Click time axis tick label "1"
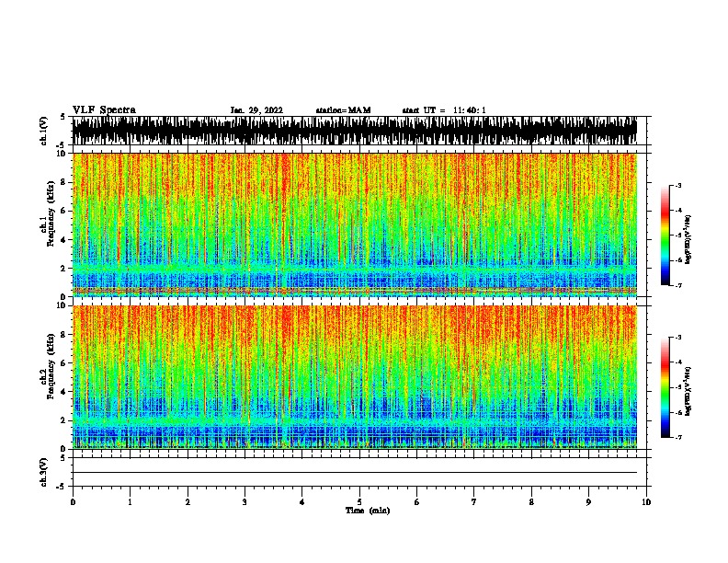728x563 pixels. coord(130,502)
